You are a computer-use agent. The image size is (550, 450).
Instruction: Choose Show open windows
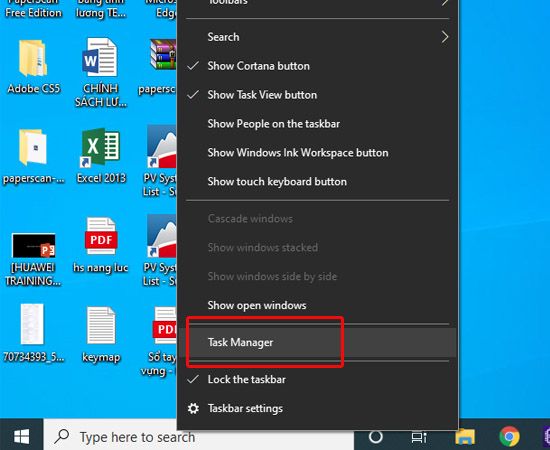point(317,305)
